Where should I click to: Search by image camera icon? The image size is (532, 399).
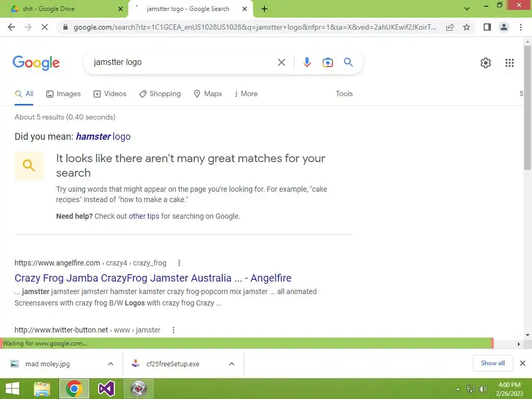pyautogui.click(x=328, y=62)
